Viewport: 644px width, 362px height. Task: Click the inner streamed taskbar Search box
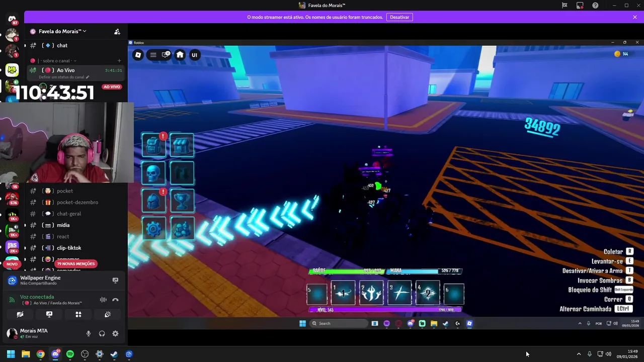tap(339, 323)
